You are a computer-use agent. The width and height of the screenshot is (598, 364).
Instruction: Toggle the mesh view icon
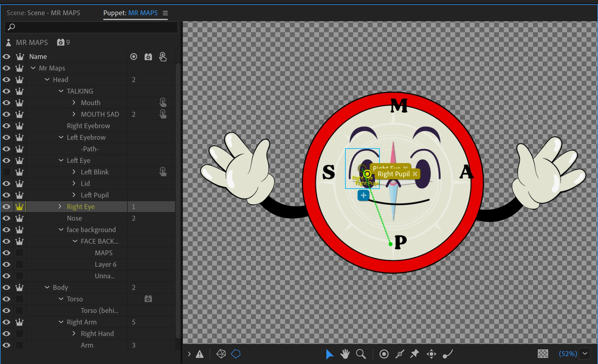(x=221, y=354)
